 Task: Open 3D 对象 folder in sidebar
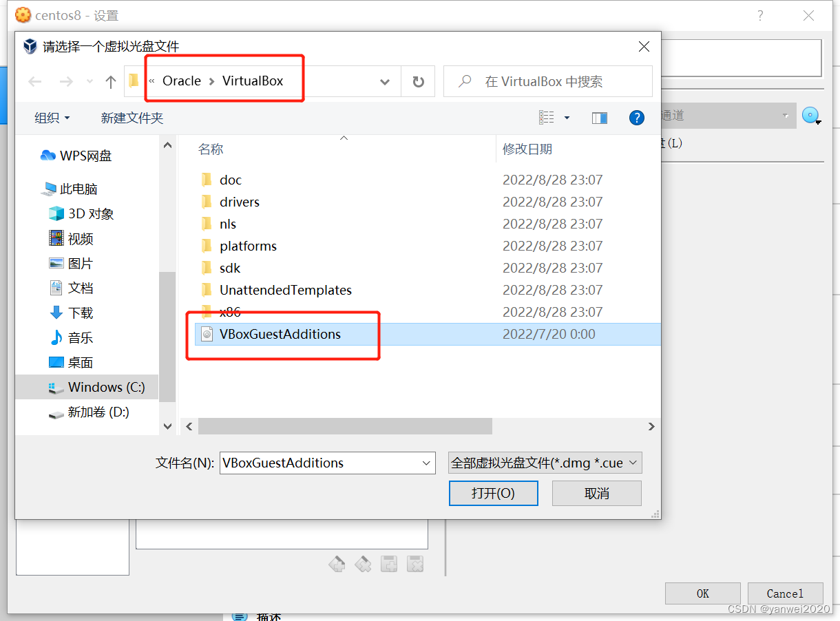pos(81,213)
